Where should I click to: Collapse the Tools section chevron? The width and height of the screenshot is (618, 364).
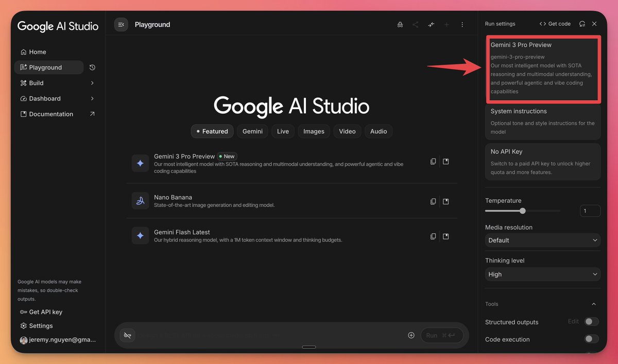click(594, 304)
